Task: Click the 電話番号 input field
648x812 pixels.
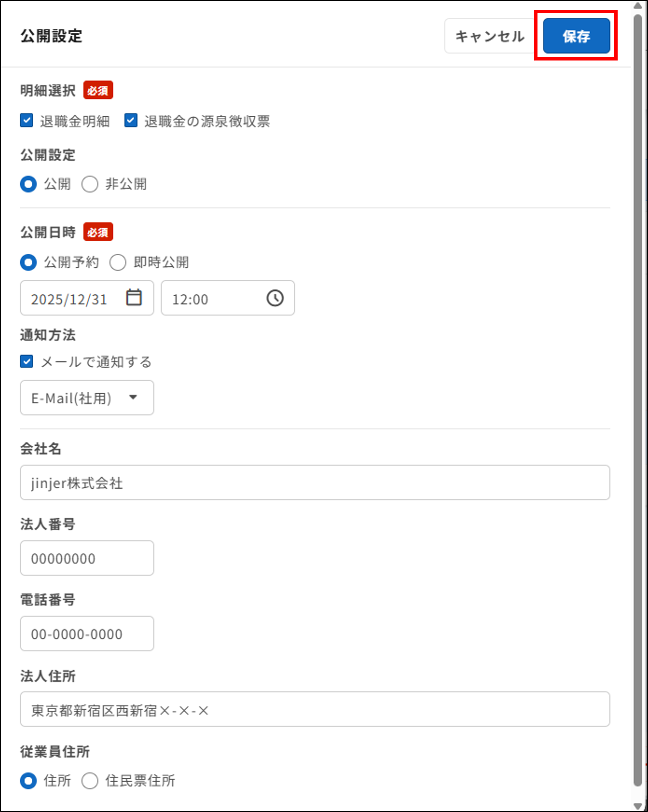Action: pyautogui.click(x=87, y=633)
